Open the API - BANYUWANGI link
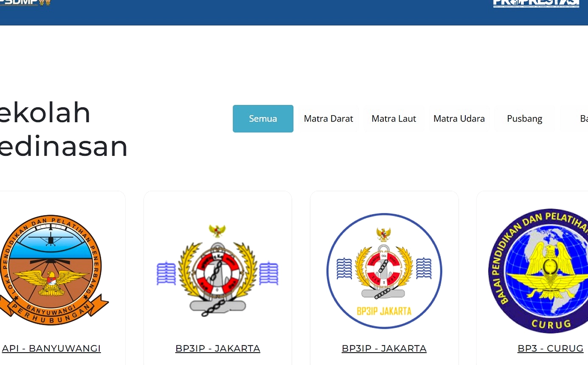 [x=51, y=348]
